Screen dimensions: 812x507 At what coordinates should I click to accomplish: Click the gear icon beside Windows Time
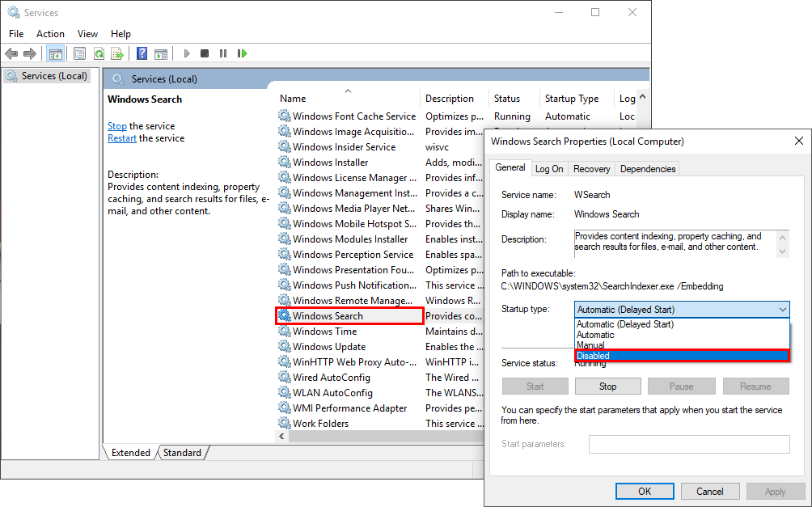[285, 331]
